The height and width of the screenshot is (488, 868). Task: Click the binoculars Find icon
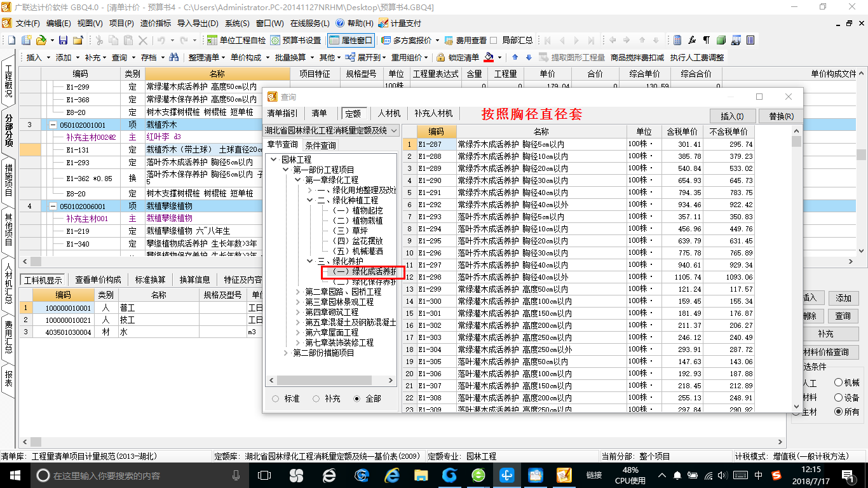coord(175,57)
